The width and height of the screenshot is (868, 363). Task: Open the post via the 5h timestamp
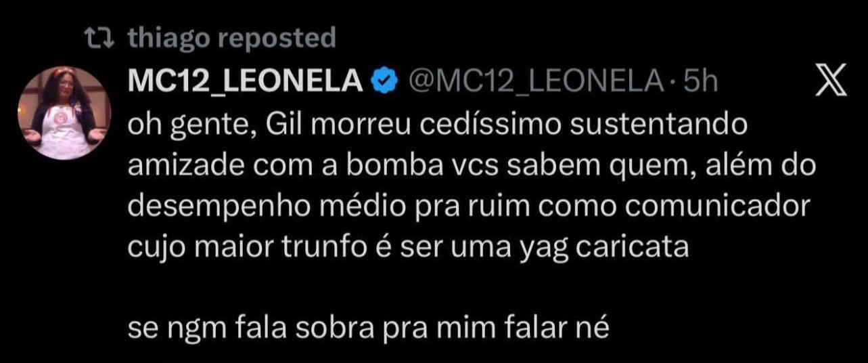700,82
